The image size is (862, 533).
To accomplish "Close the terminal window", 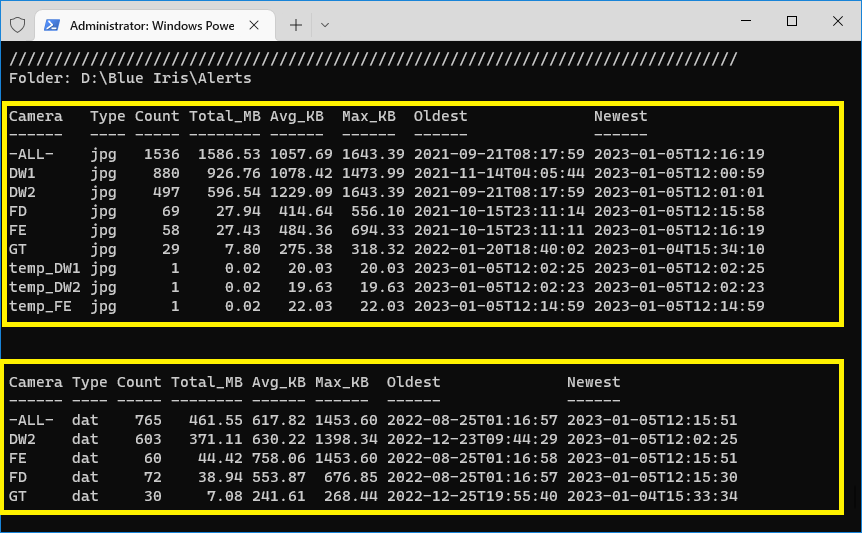I will coord(838,21).
